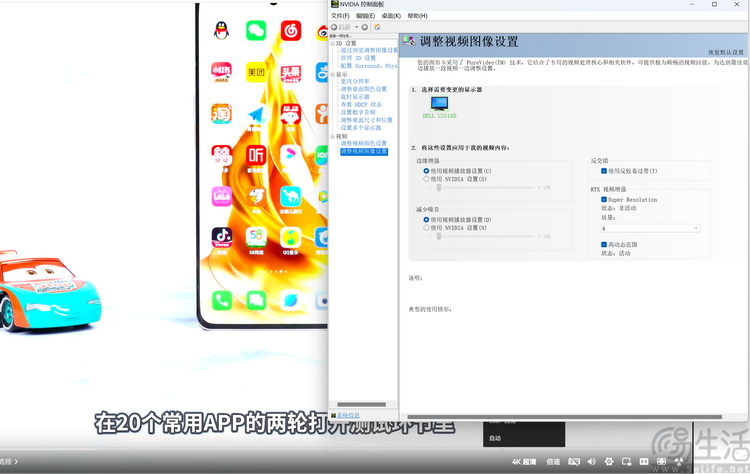Viewport: 750px width, 474px height.
Task: Open the 文件(F) menu
Action: point(340,16)
